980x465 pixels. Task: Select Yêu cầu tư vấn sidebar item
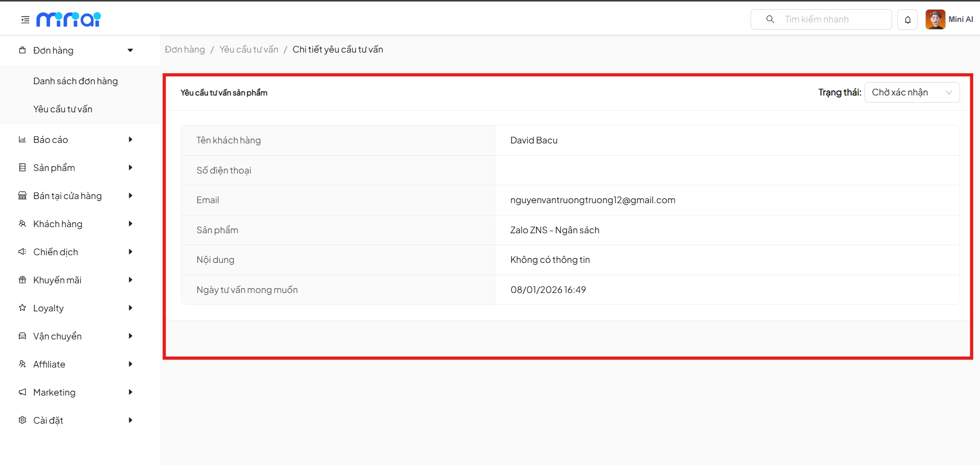coord(63,109)
